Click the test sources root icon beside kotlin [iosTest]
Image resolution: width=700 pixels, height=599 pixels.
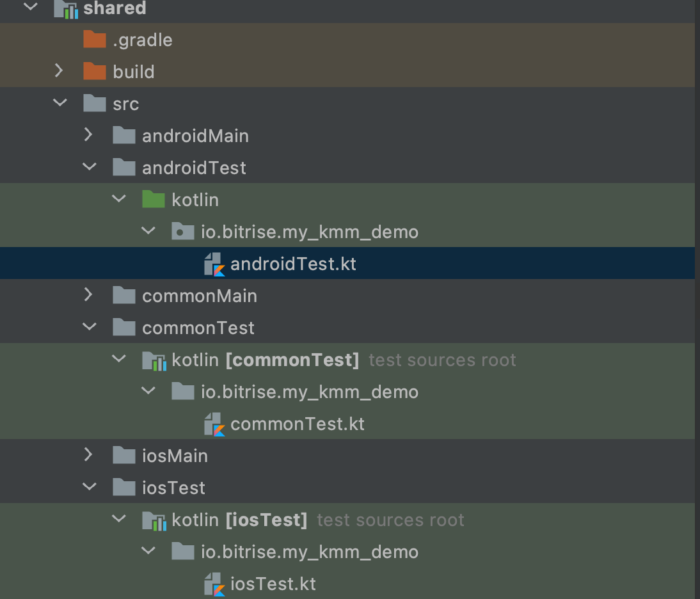point(154,519)
